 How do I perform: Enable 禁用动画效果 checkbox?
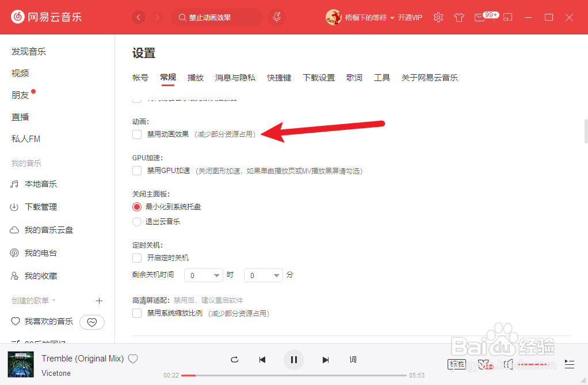(x=137, y=134)
